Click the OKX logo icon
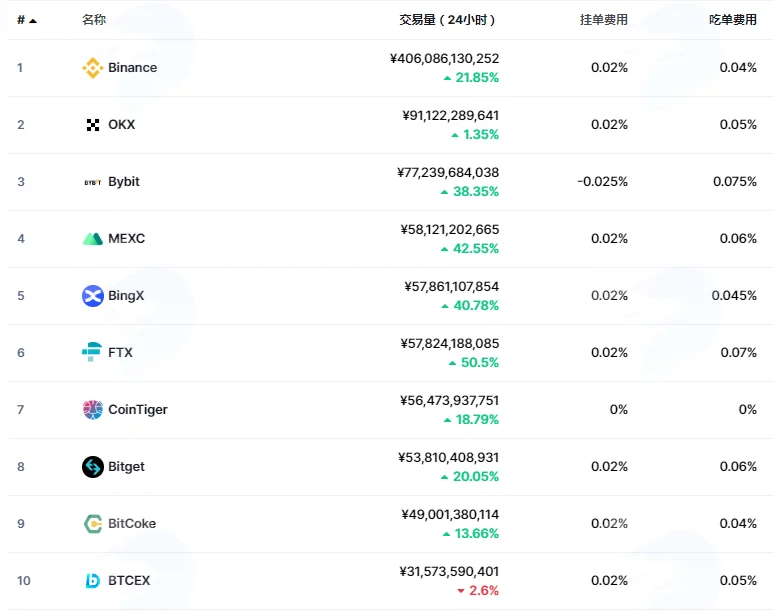This screenshot has width=774, height=611. click(92, 125)
